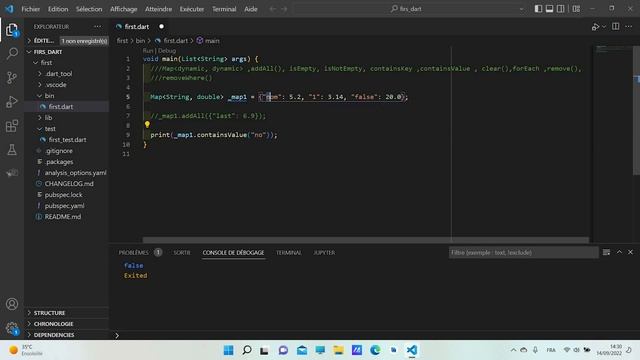This screenshot has width=640, height=360.
Task: Click the main symbol in the breadcrumb
Action: click(208, 41)
